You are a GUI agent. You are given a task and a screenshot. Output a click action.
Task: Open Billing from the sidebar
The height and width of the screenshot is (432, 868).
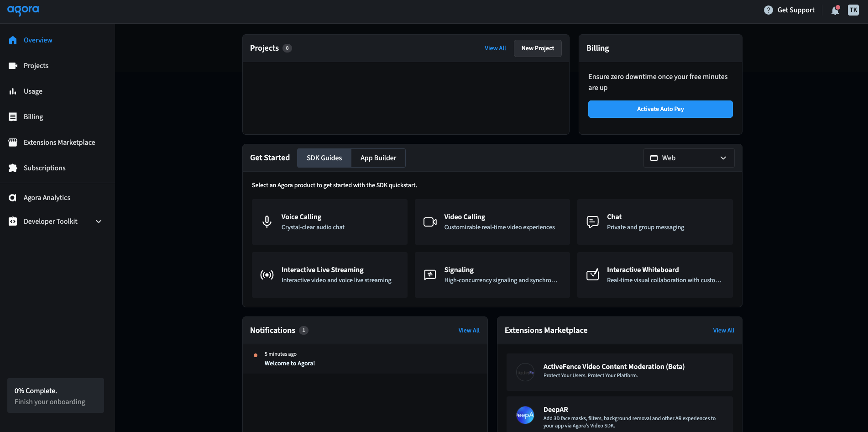[x=58, y=117]
